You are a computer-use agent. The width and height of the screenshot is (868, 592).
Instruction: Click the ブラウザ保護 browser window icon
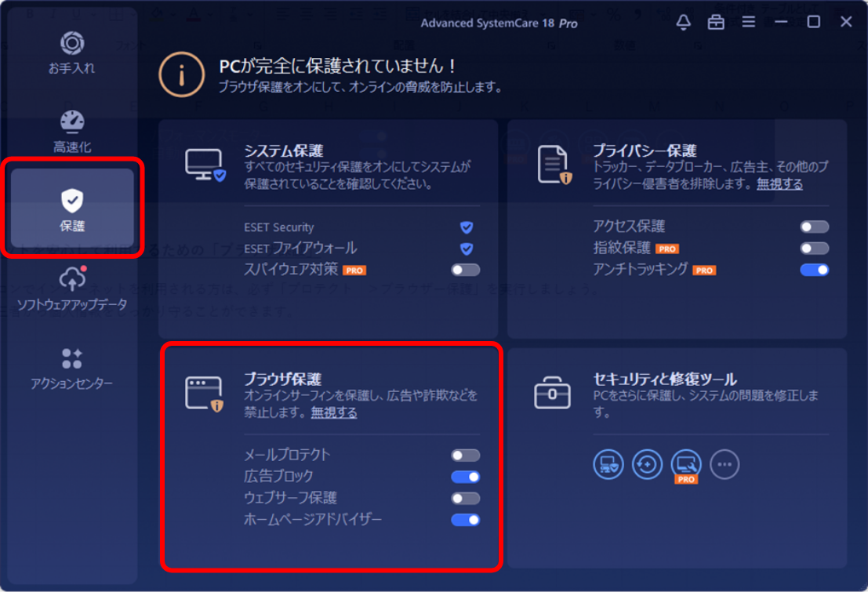click(205, 394)
